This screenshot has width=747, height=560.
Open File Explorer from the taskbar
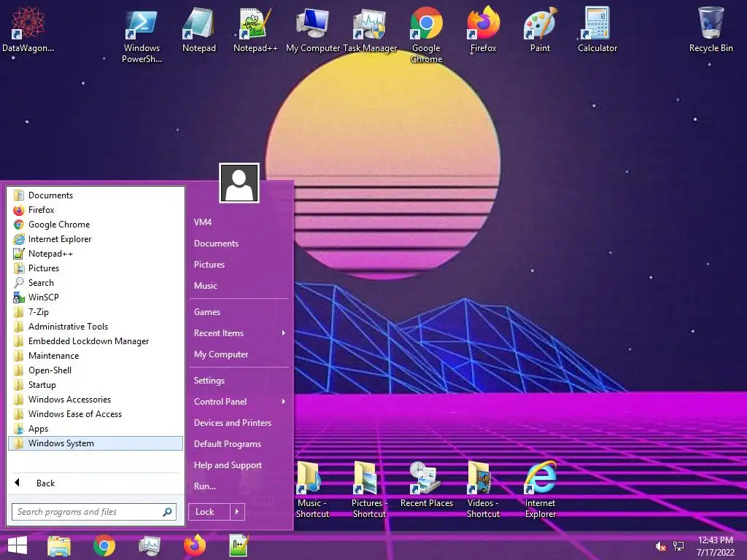point(59,545)
